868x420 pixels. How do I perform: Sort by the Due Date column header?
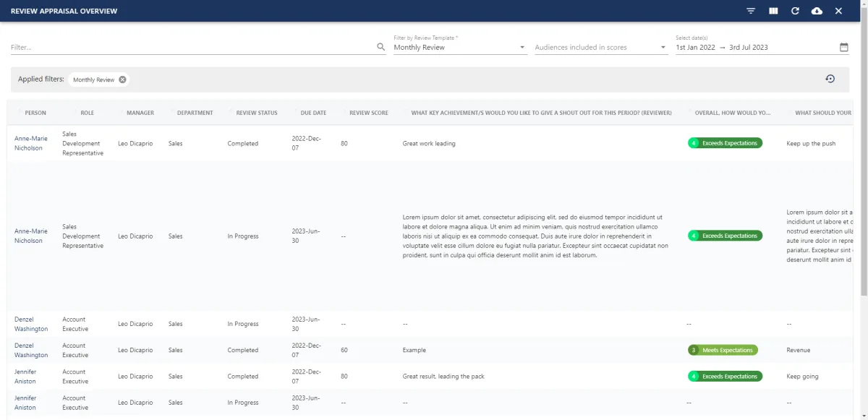click(x=313, y=113)
